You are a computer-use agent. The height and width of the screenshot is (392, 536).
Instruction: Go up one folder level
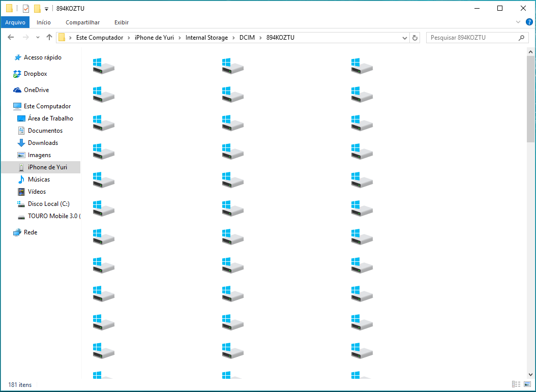tap(49, 37)
